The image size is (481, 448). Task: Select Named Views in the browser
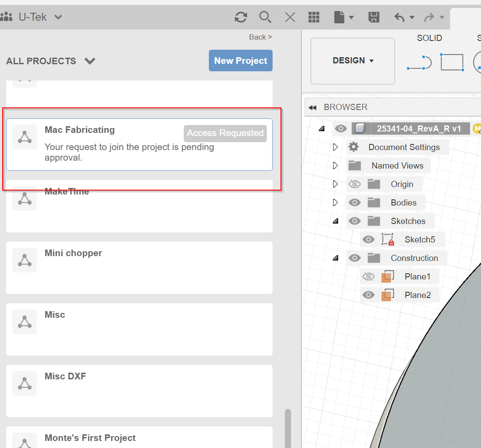[x=397, y=166]
